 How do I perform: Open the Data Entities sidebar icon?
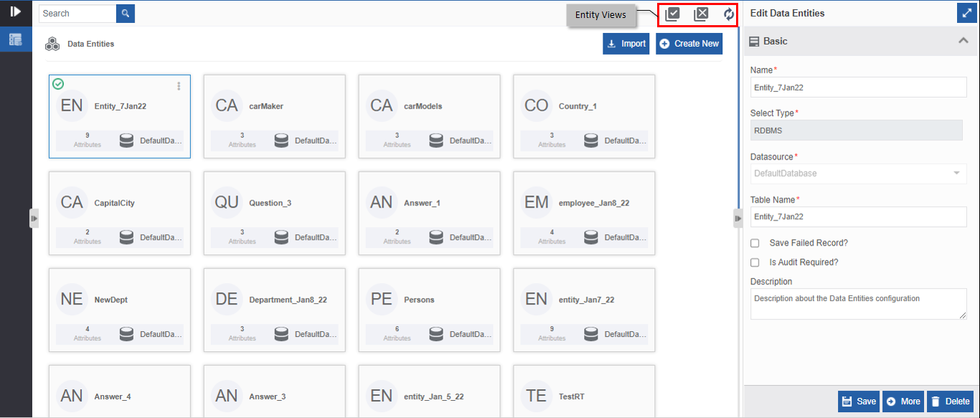tap(16, 40)
